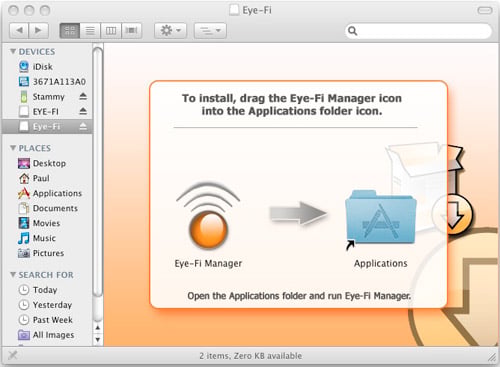Screen dimensions: 500x367
Task: Collapse the DEVICES sidebar section
Action: (x=13, y=51)
